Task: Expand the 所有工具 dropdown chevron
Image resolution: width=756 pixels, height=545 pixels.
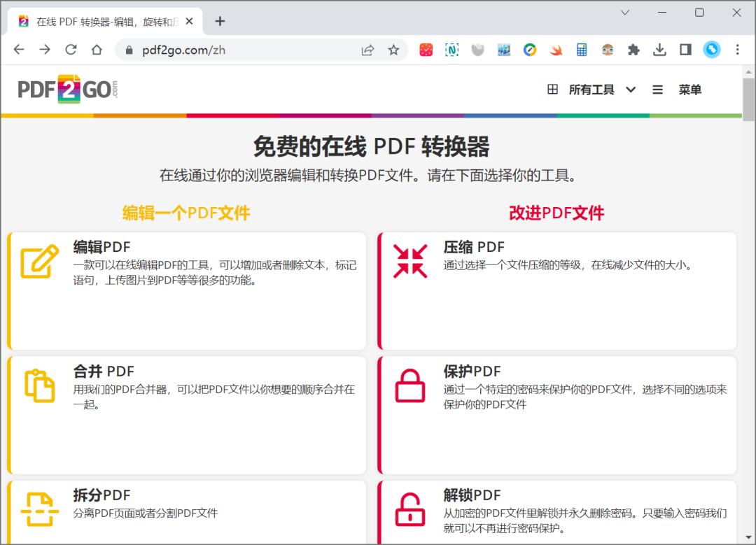Action: tap(631, 90)
